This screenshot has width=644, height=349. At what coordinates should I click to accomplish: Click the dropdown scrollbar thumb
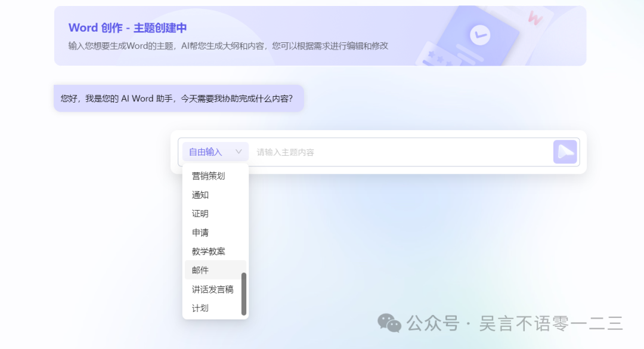click(244, 294)
